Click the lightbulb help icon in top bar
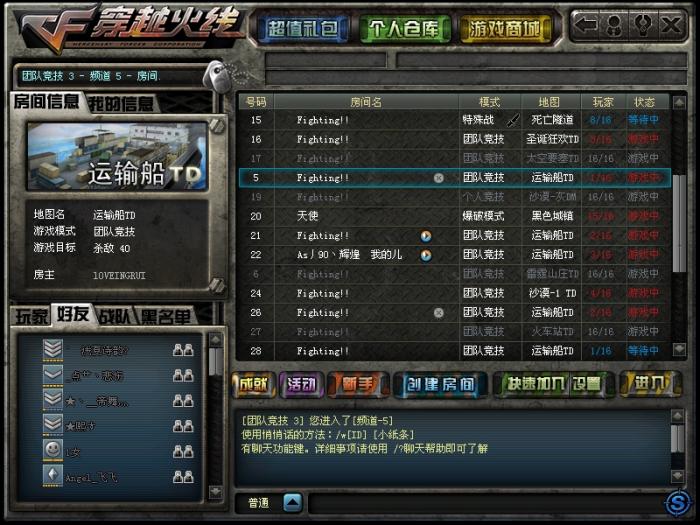Screen dimensions: 700x525 click(x=642, y=25)
